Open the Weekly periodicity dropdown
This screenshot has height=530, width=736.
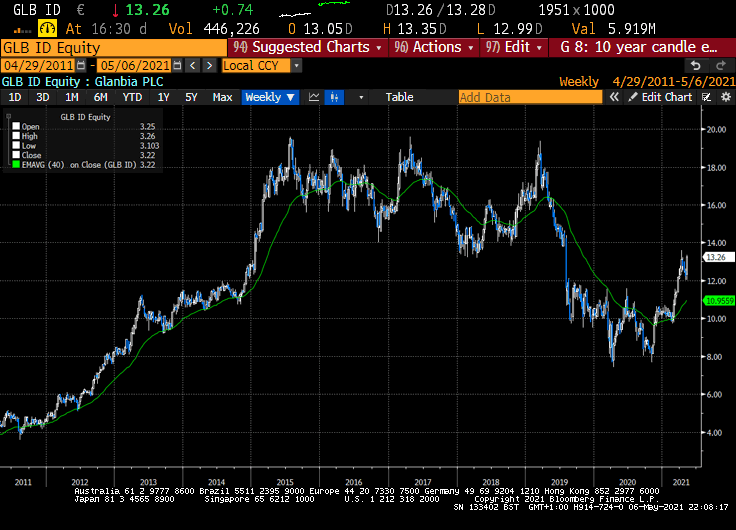(270, 97)
